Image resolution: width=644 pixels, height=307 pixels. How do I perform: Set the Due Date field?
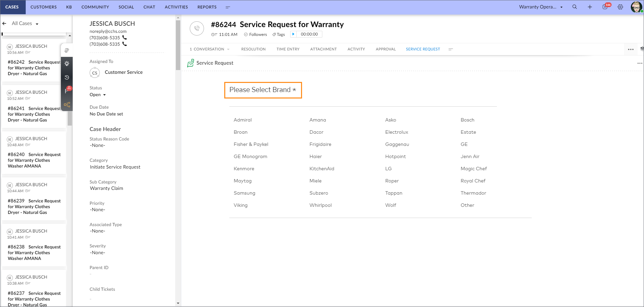coord(106,114)
